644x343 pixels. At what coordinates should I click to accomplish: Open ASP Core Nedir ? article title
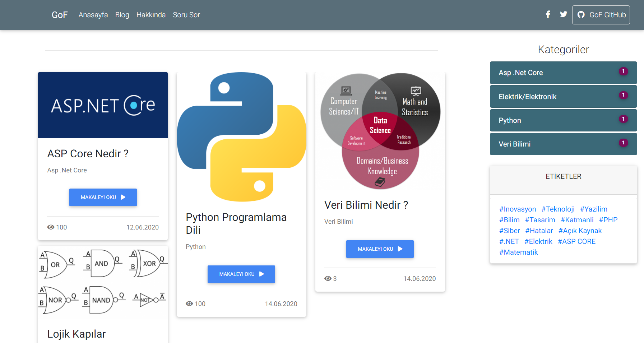tap(88, 154)
